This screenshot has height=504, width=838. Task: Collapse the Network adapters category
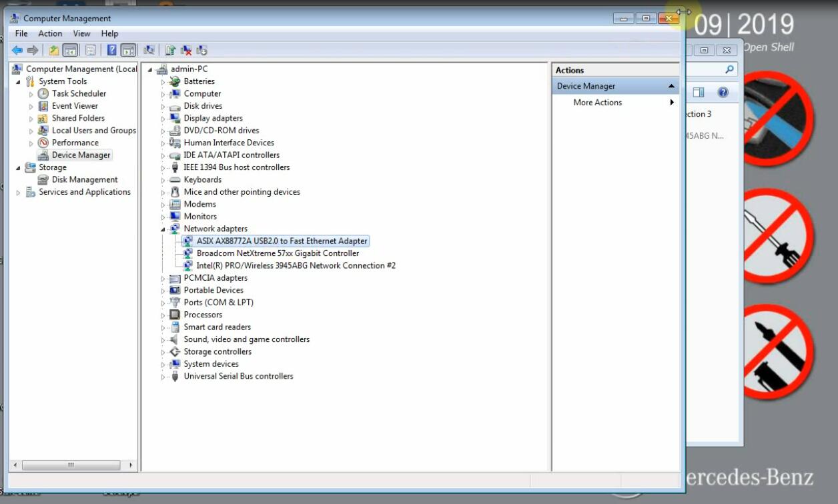(x=163, y=229)
